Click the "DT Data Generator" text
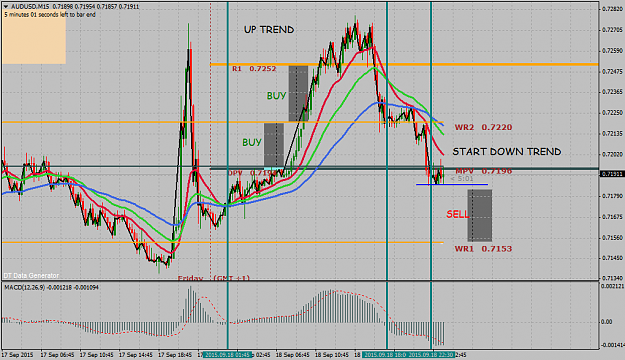The image size is (625, 360). 31,275
